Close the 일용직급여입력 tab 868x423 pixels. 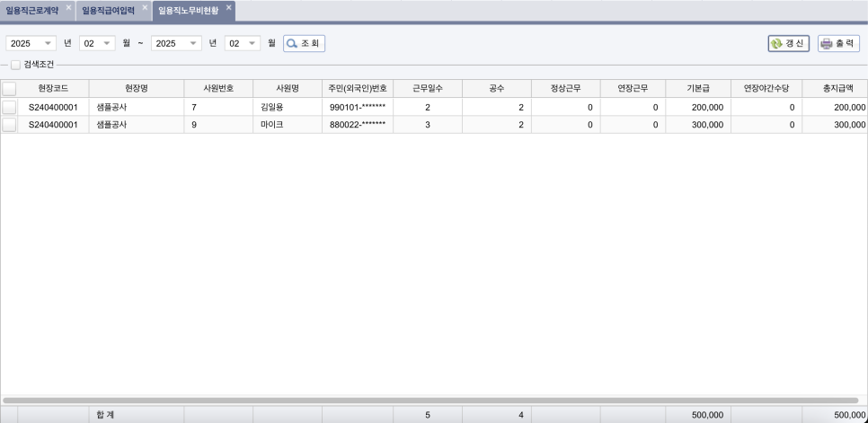coord(145,8)
